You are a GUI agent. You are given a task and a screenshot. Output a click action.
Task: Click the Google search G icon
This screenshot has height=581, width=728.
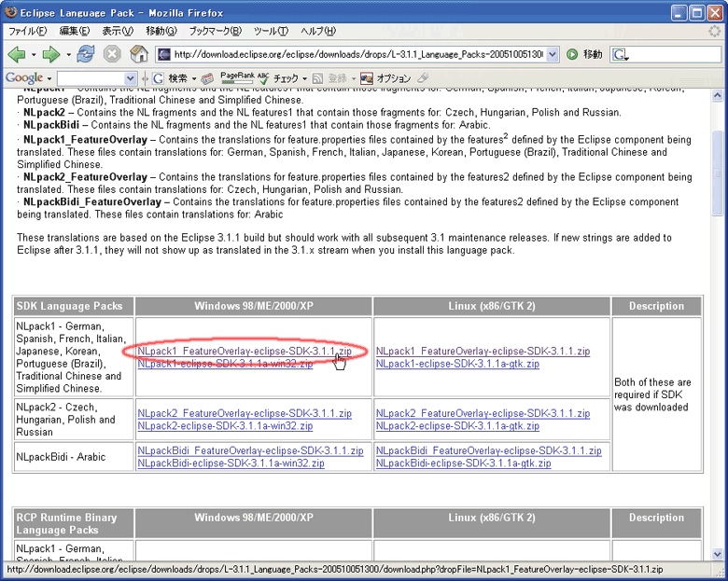click(159, 78)
